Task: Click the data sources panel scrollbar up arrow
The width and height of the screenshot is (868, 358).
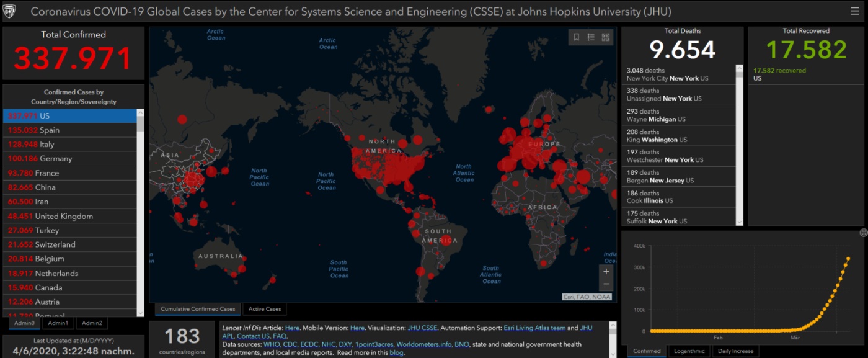Action: click(x=613, y=325)
